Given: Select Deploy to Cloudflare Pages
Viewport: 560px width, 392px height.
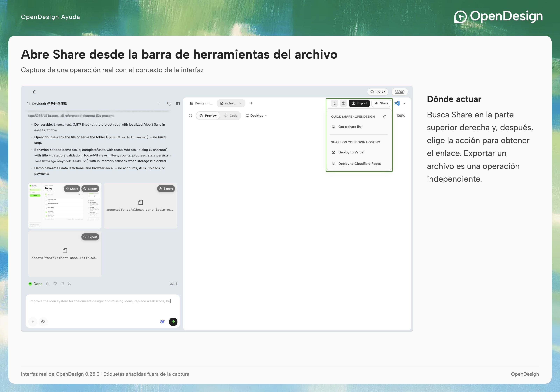Looking at the screenshot, I should (359, 164).
